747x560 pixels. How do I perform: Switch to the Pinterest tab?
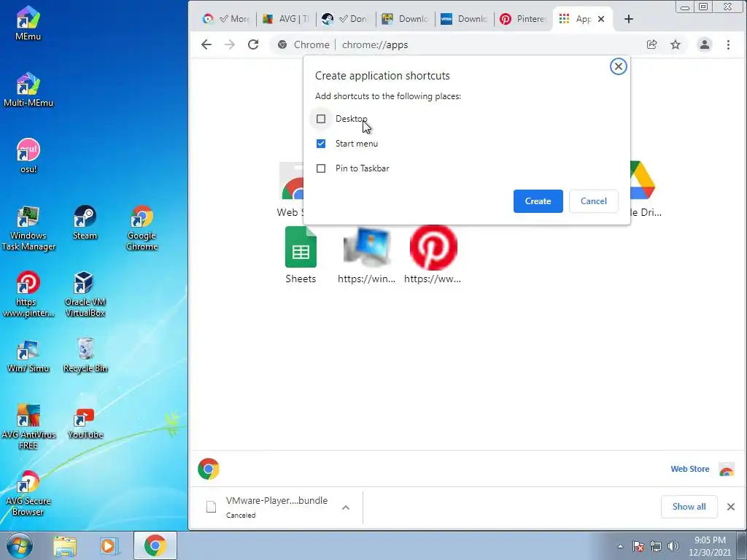[x=523, y=19]
